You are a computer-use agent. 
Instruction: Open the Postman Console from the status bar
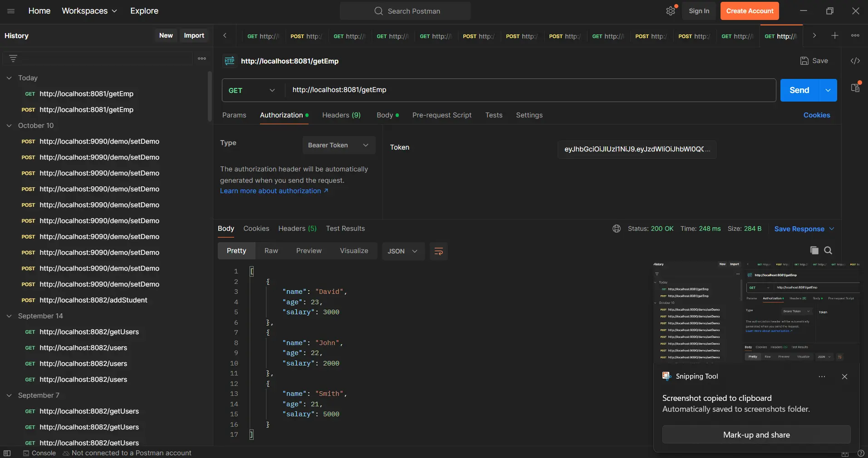[x=44, y=453]
